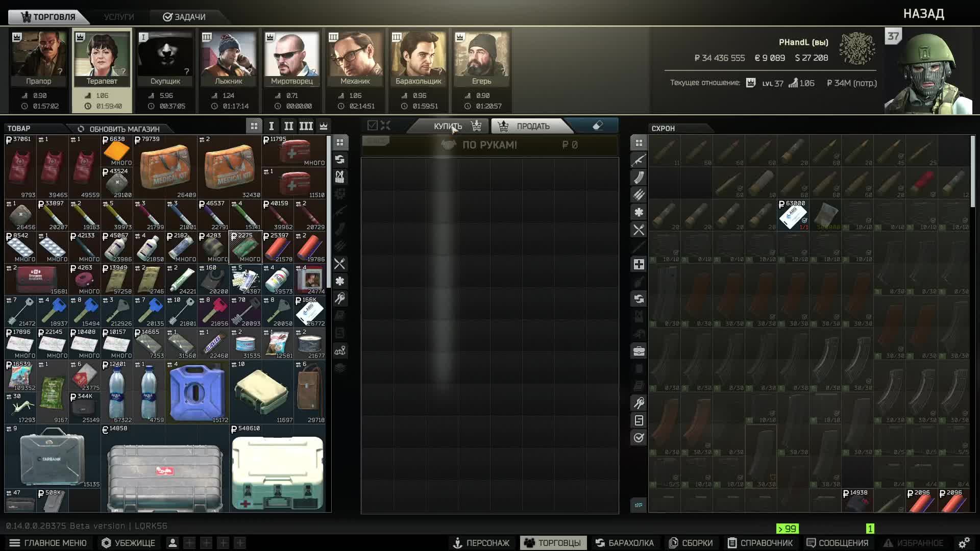Screen dimensions: 980x551
Task: Show stash containers via briefcase icon
Action: tap(639, 351)
